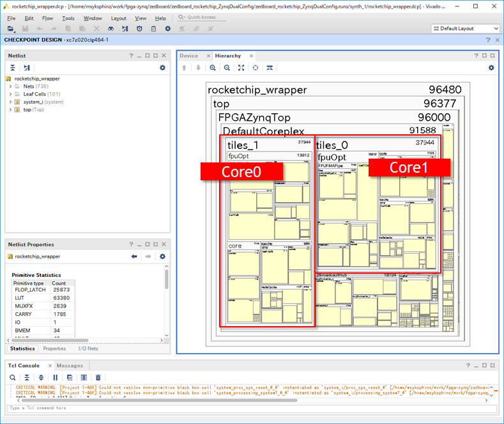The width and height of the screenshot is (504, 424).
Task: Collapse all in Tcl Console toolbar
Action: coord(27,378)
